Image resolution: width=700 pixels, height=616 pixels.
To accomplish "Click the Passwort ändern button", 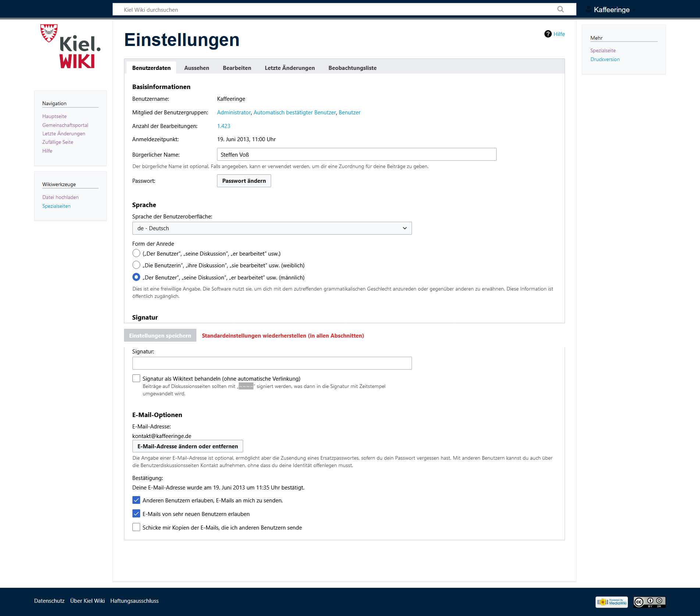I will coord(244,181).
